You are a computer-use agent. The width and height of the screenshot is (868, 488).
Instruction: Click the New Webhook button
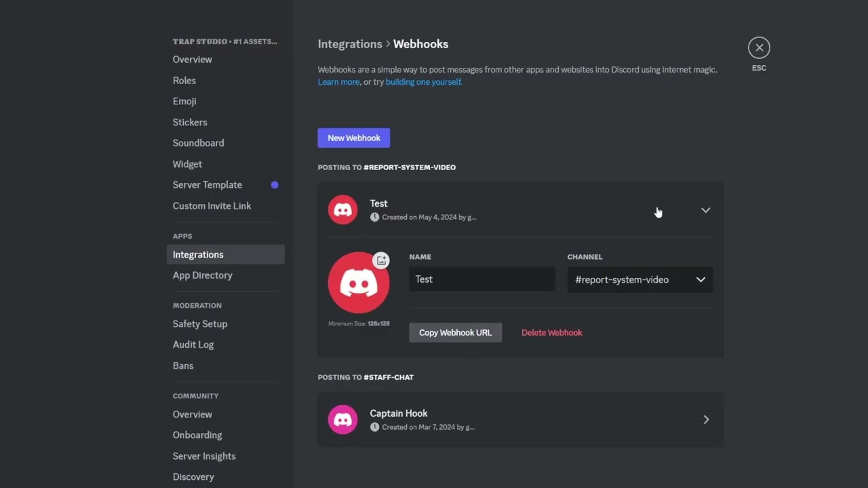coord(354,138)
